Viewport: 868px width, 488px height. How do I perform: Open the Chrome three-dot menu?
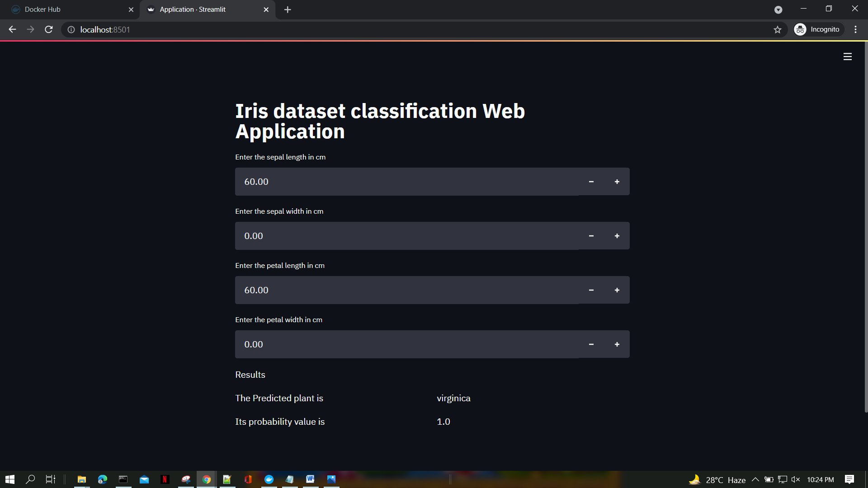(x=855, y=29)
